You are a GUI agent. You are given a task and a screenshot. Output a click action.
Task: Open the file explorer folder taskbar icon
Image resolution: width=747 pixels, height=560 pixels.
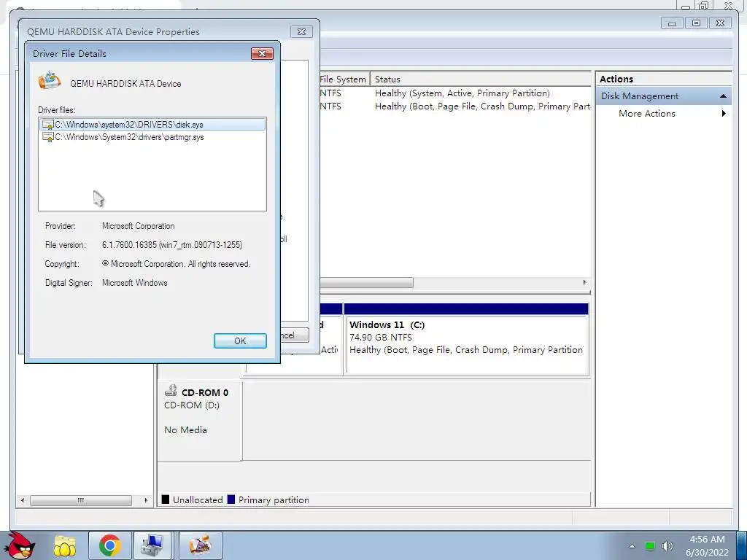tap(65, 545)
